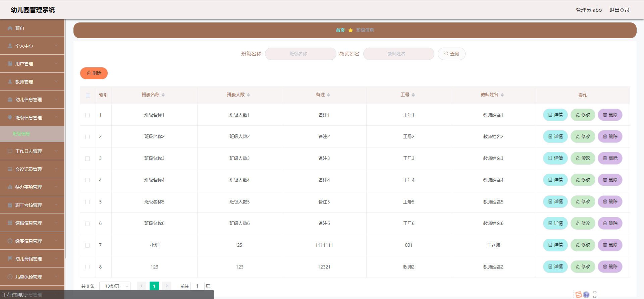Click the sort arrows beside 工号 header
Screen dimensions: 644x299
coord(413,95)
